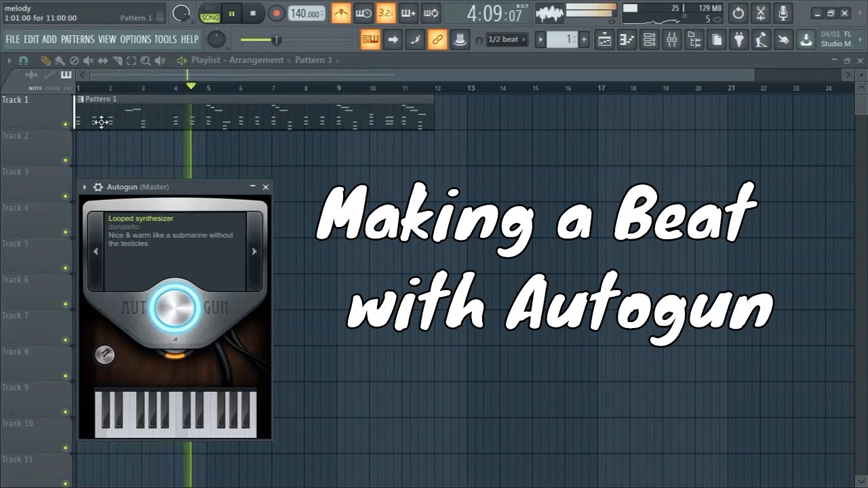Open the FILE menu
868x488 pixels.
pyautogui.click(x=13, y=39)
